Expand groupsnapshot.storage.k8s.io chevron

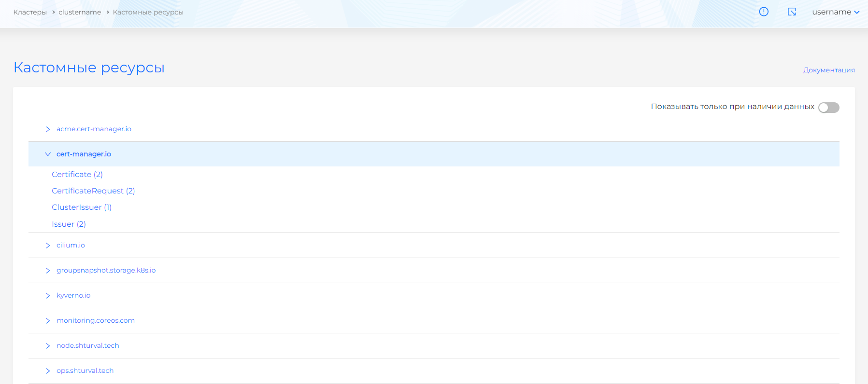[48, 271]
